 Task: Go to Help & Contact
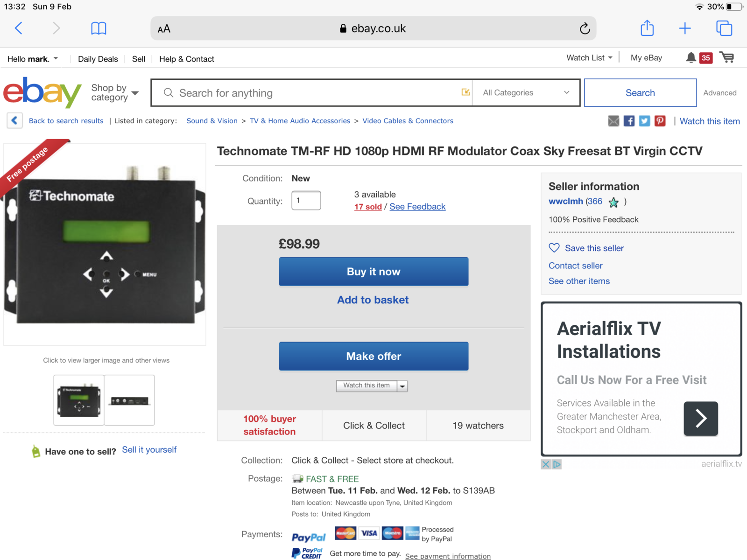click(x=186, y=59)
